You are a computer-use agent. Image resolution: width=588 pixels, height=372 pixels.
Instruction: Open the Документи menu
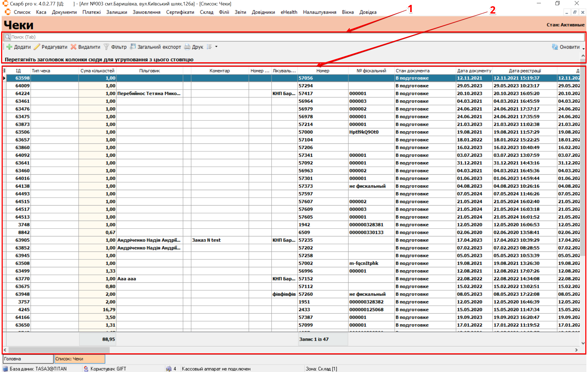[x=64, y=12]
